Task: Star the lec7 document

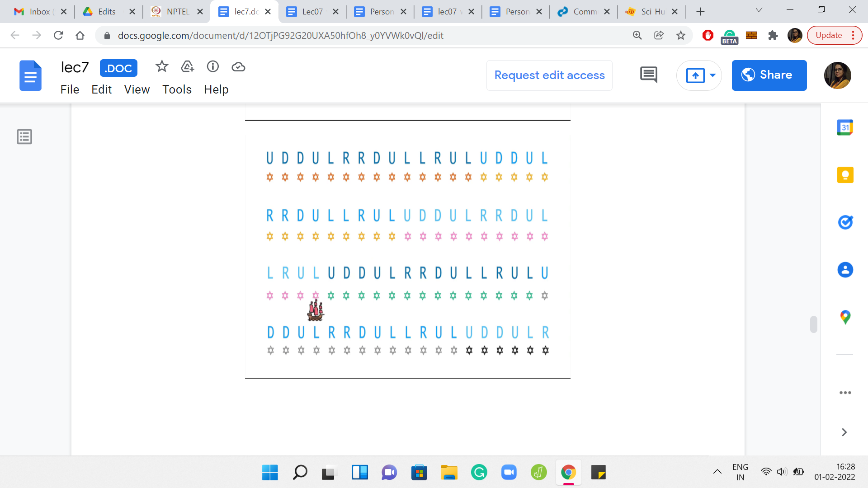Action: pos(161,67)
